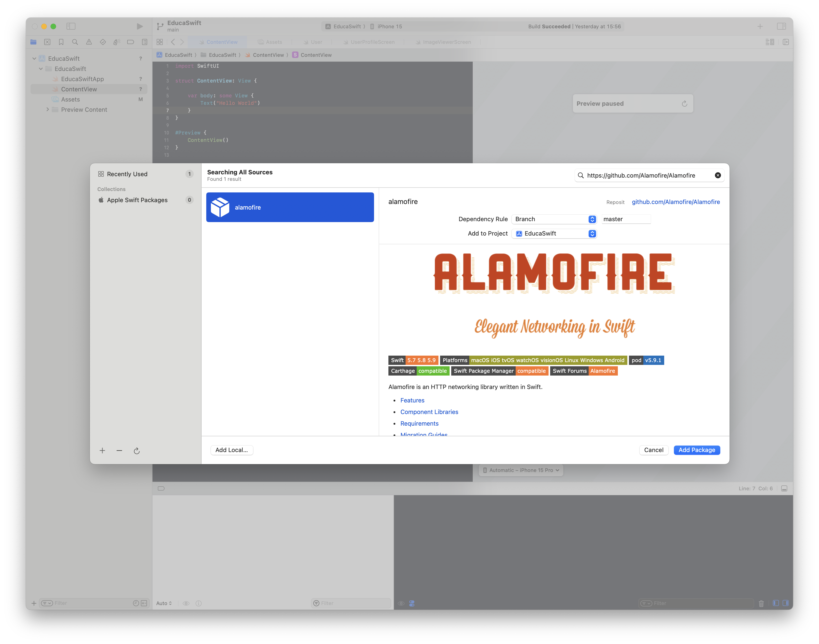Click the Add Package button
This screenshot has width=819, height=644.
tap(697, 450)
